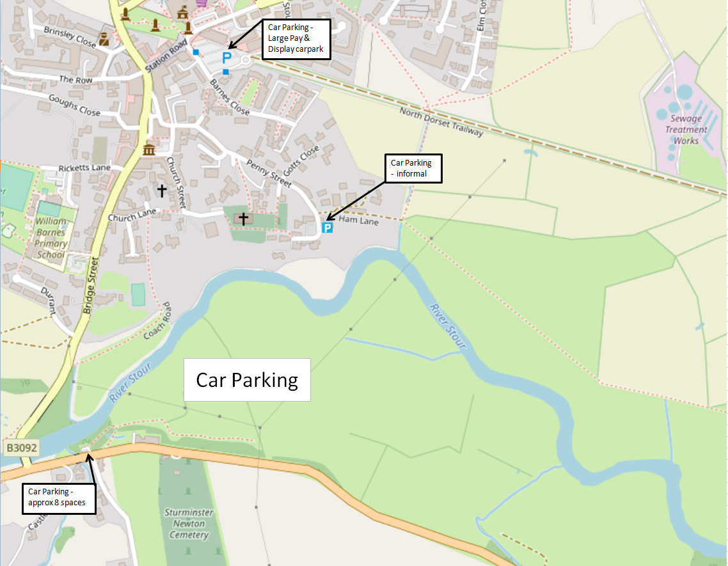Select the church cross icon near Church Street
This screenshot has height=566, width=728.
point(162,191)
